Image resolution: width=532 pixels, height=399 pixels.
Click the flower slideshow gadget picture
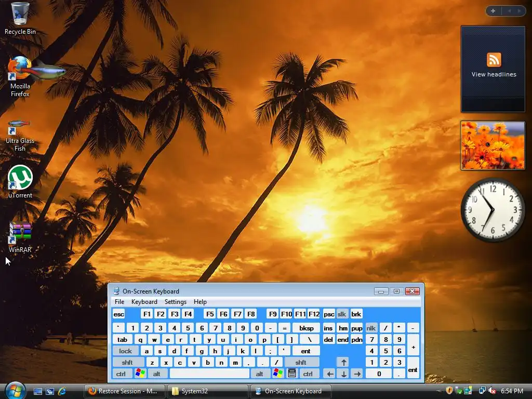(x=493, y=145)
